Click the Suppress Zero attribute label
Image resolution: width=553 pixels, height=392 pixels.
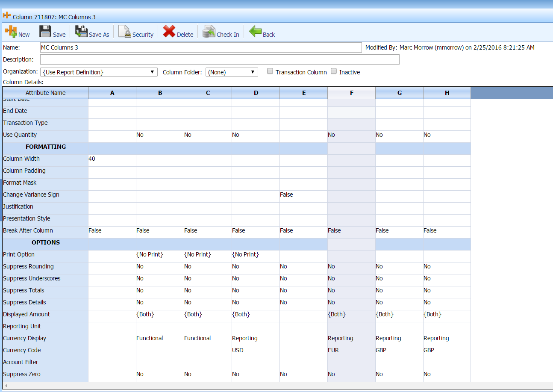(x=22, y=374)
